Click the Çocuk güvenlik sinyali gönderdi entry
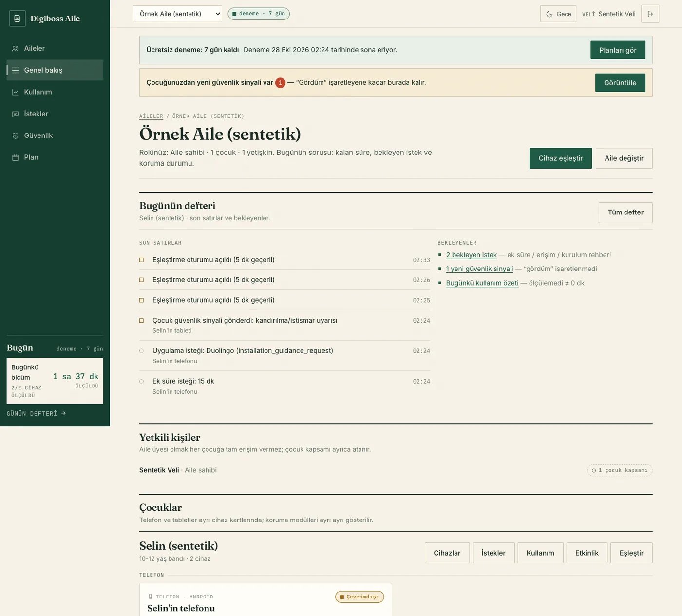682x616 pixels. [284, 325]
